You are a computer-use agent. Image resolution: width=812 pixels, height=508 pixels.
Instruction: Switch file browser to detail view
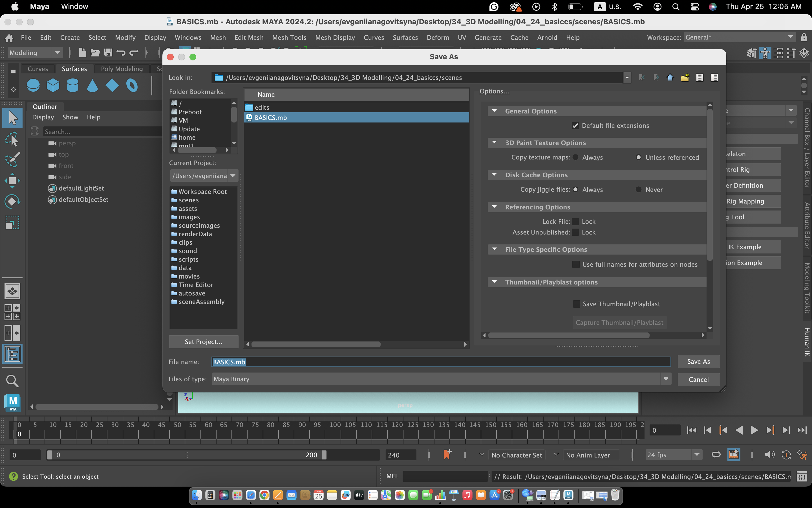click(x=714, y=78)
